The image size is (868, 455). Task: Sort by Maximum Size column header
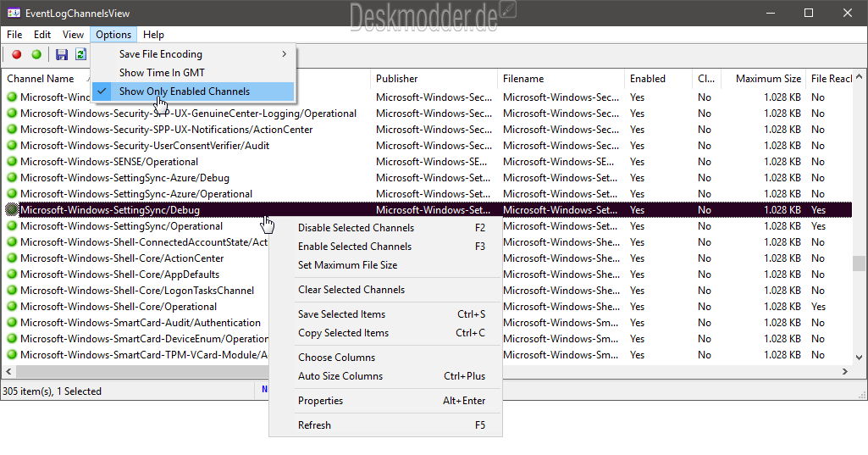tap(763, 79)
